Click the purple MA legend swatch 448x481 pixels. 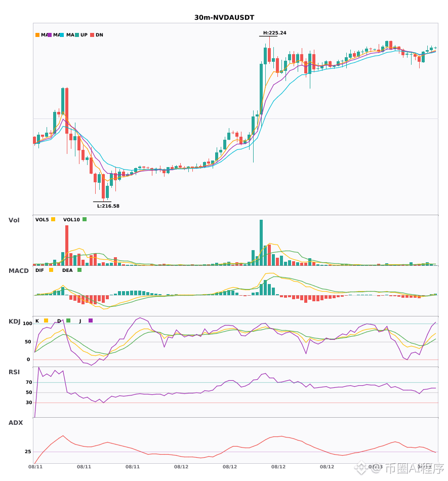[50, 35]
